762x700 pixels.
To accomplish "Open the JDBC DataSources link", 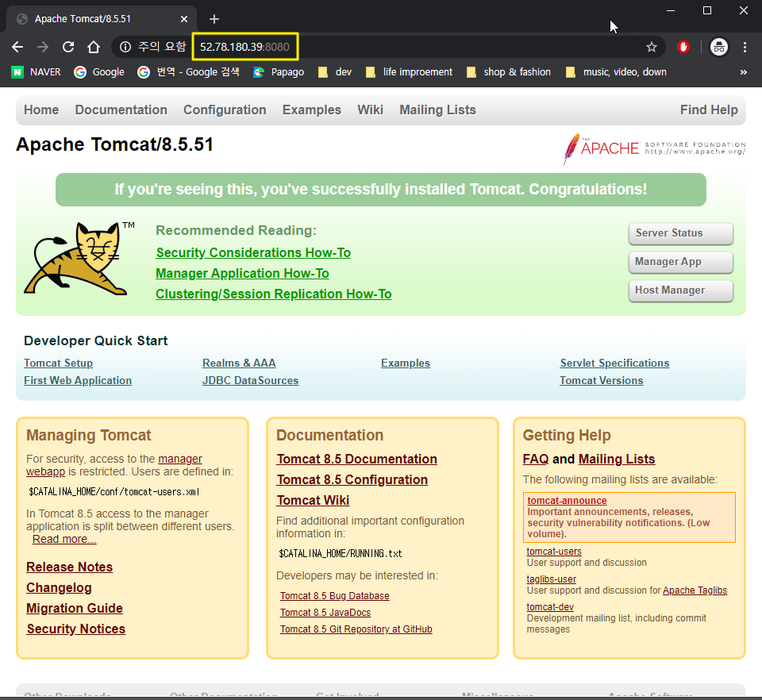I will tap(250, 380).
